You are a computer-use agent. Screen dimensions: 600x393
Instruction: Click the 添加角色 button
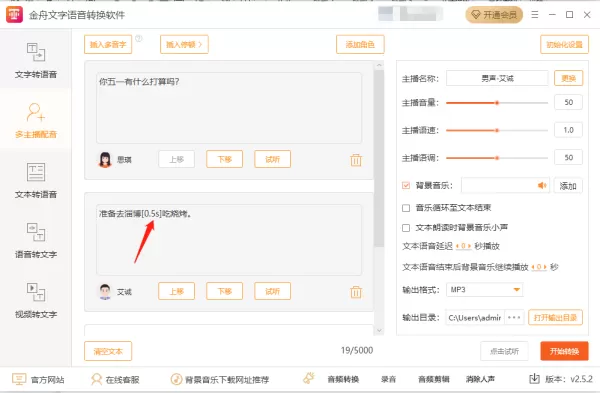pos(360,44)
